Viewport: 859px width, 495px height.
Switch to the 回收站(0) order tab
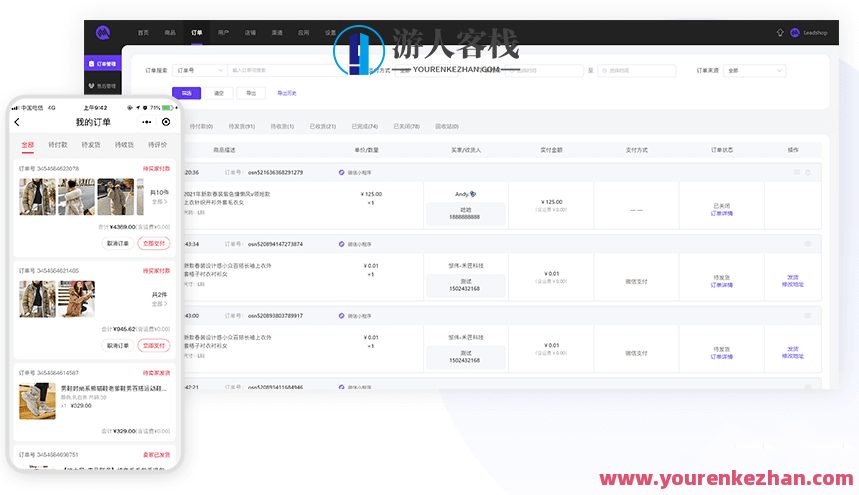coord(447,126)
